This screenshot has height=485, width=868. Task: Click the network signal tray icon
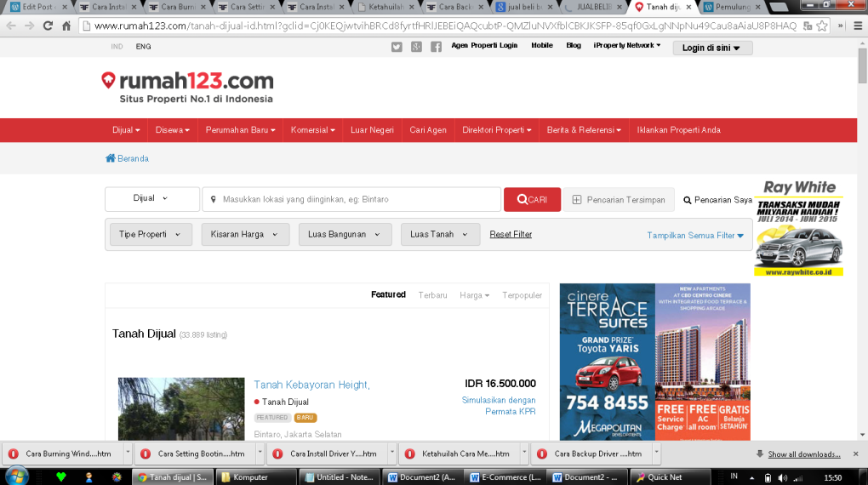point(797,477)
